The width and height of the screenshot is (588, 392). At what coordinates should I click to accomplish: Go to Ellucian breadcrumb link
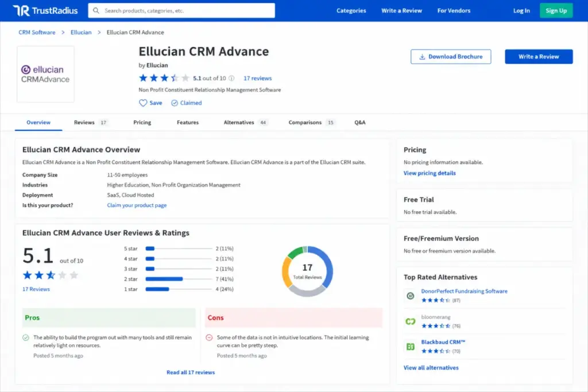pyautogui.click(x=81, y=32)
